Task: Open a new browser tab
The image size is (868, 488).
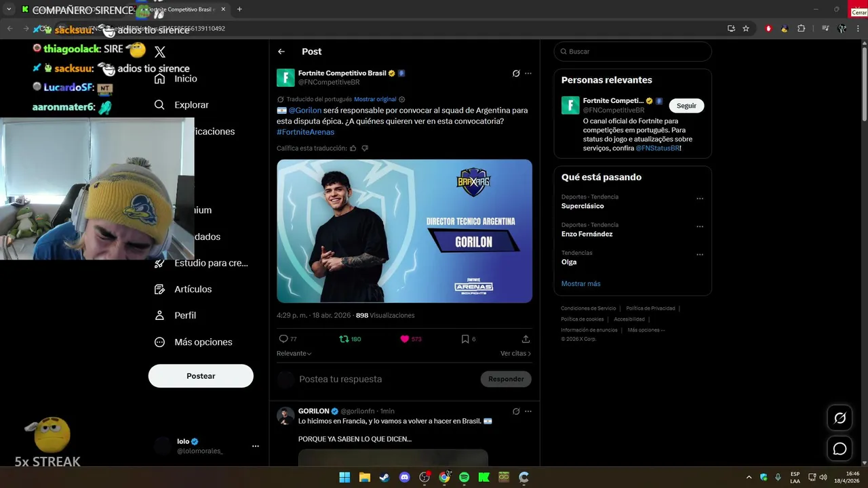Action: click(x=239, y=9)
